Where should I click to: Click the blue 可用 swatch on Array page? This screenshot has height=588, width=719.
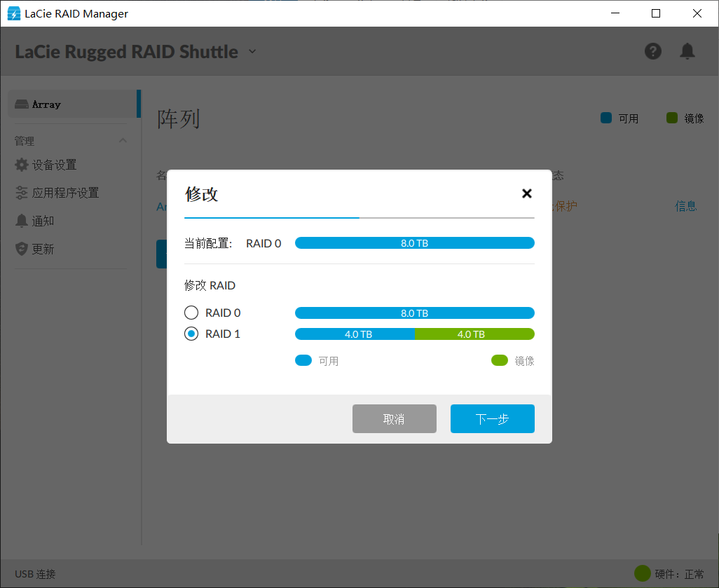point(606,118)
